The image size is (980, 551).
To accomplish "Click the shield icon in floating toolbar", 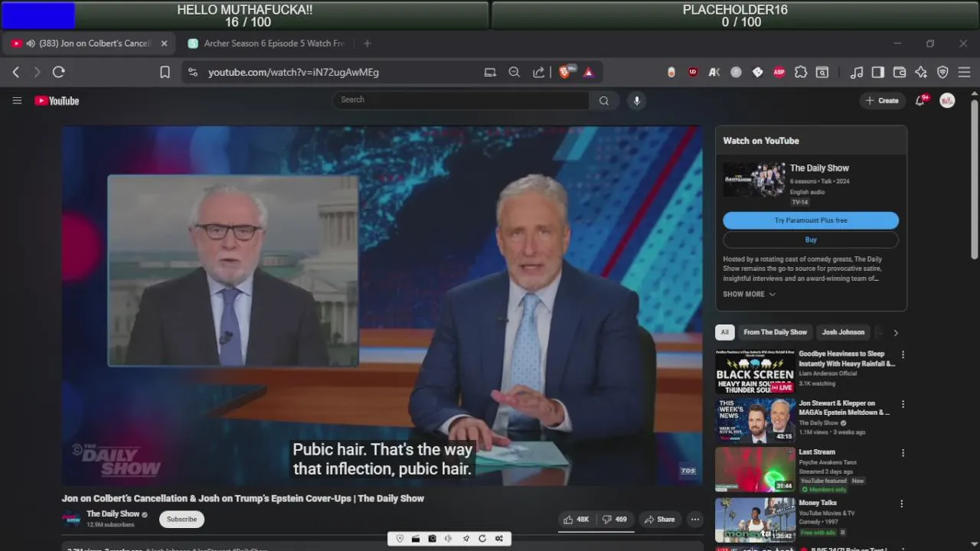I will click(x=400, y=539).
